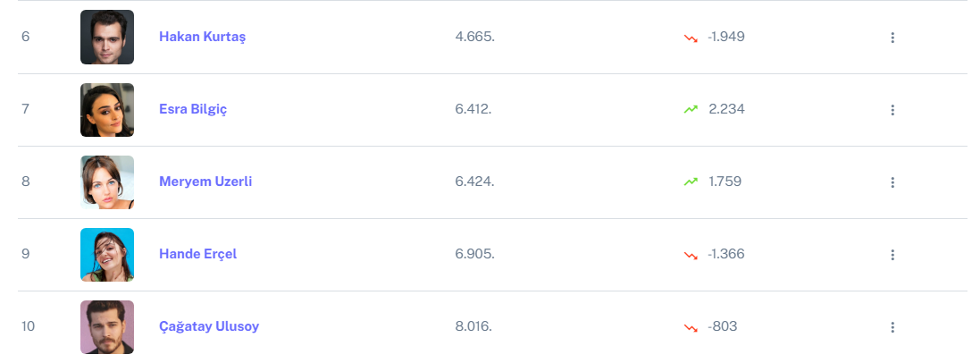Open the more options menu in row 8

pyautogui.click(x=892, y=182)
